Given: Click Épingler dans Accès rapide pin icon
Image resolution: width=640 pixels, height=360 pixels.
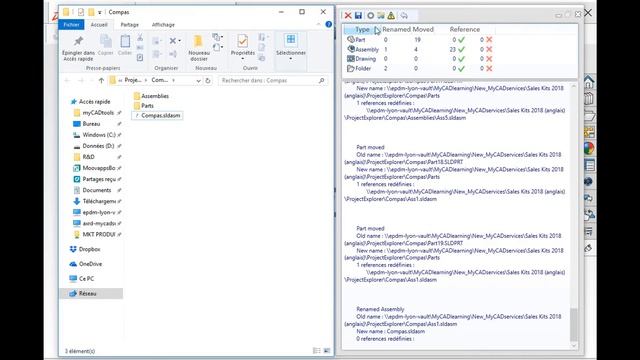Looking at the screenshot, I should coord(78,41).
